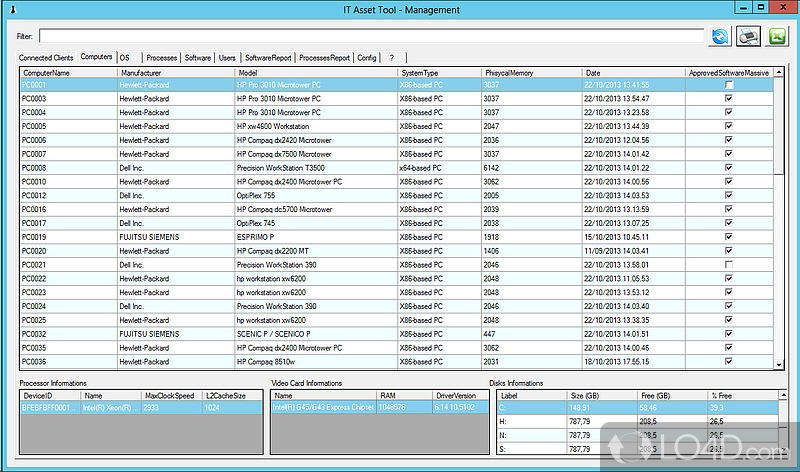Click the Excel export icon button
The image size is (800, 472).
click(x=777, y=37)
